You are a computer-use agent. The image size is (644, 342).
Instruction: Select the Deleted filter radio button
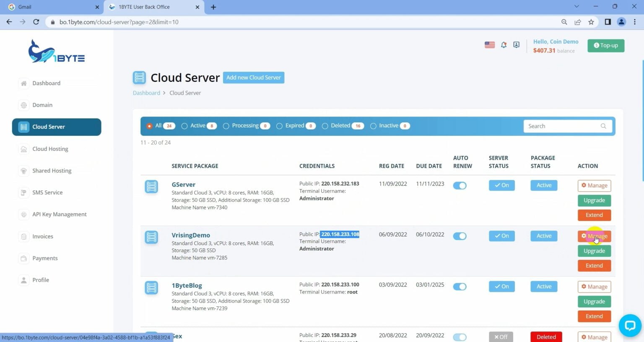tap(325, 126)
